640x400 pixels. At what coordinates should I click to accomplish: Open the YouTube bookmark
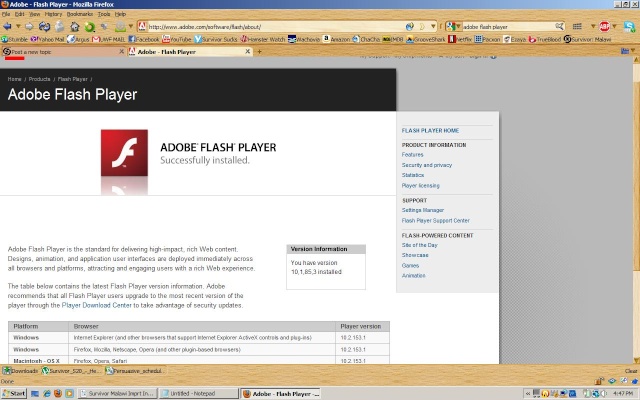click(x=177, y=39)
